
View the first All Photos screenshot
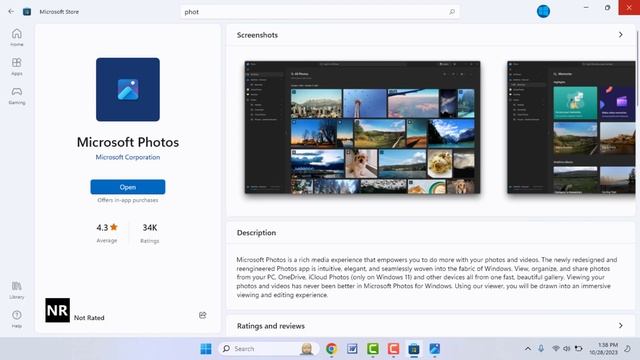coord(362,127)
